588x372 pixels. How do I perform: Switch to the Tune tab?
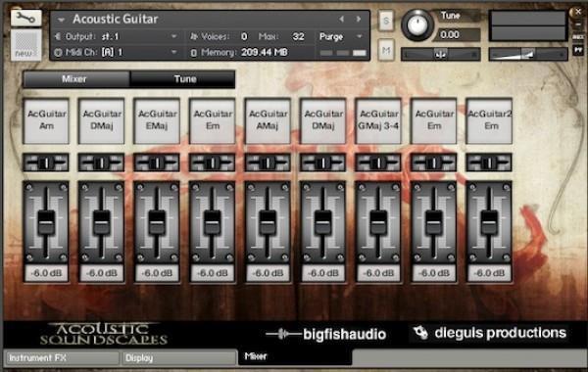click(x=182, y=79)
